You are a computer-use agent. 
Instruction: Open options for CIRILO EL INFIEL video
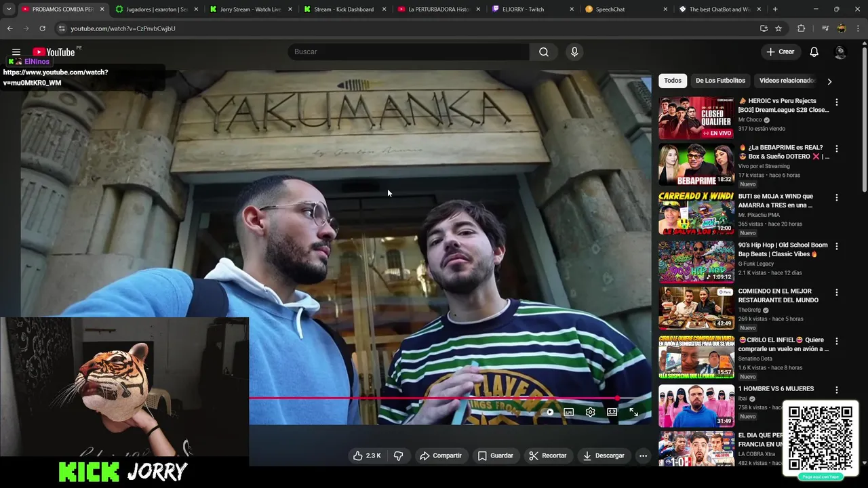[x=837, y=341]
